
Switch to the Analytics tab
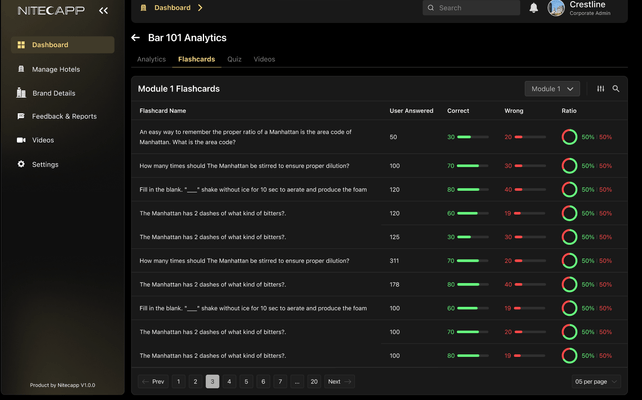151,59
